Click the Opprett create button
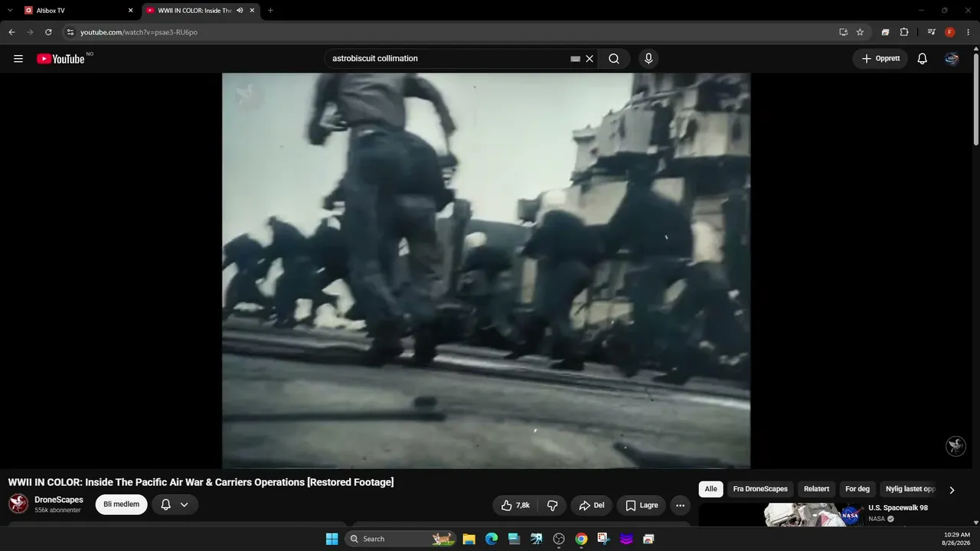This screenshot has width=980, height=551. click(880, 59)
